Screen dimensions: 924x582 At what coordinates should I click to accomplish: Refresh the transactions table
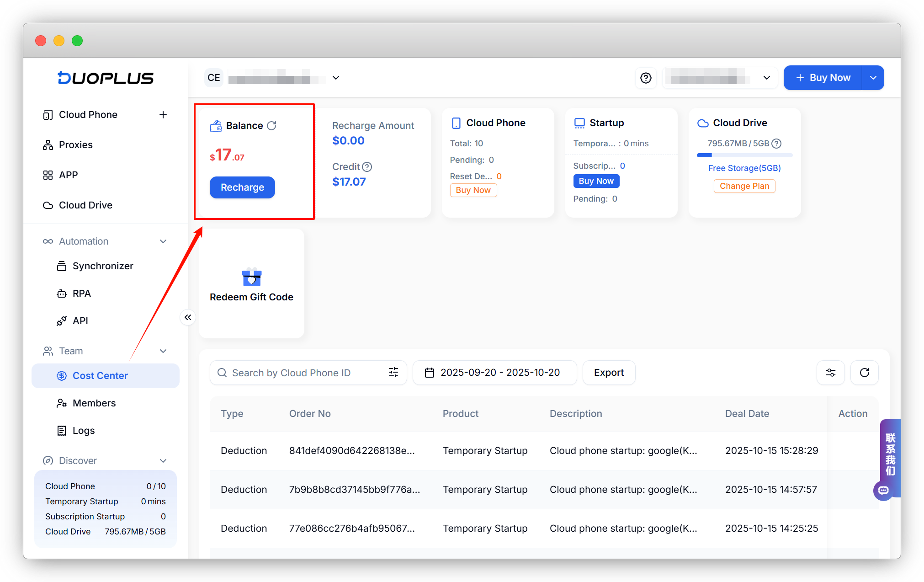[864, 373]
